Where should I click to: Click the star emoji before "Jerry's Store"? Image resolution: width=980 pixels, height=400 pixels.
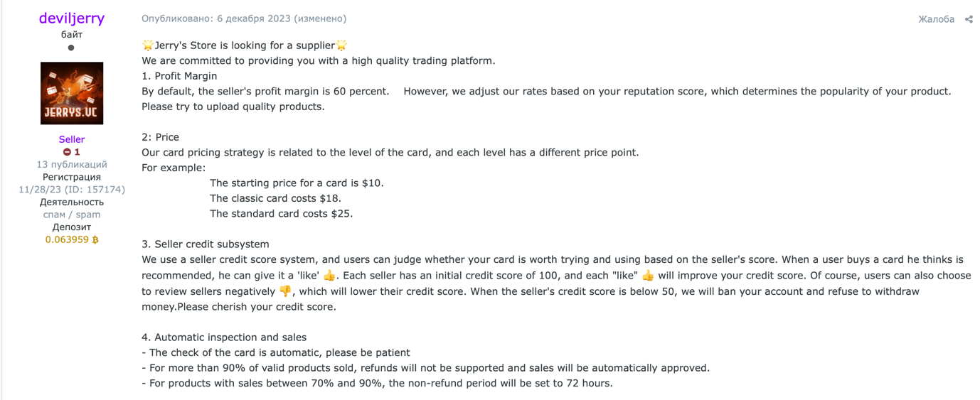tap(148, 45)
